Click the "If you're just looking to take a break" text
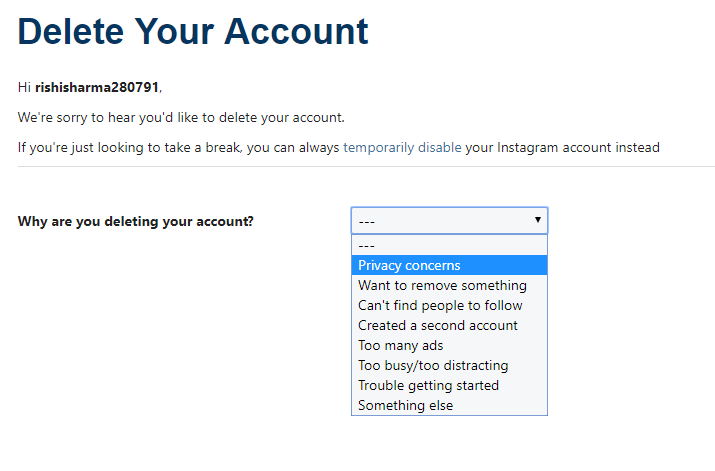The image size is (715, 471). tap(178, 148)
